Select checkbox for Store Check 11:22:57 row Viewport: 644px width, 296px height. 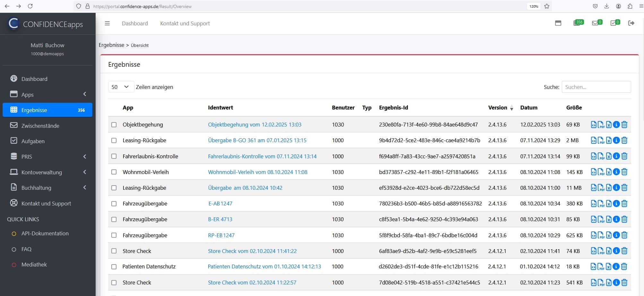[x=114, y=283]
